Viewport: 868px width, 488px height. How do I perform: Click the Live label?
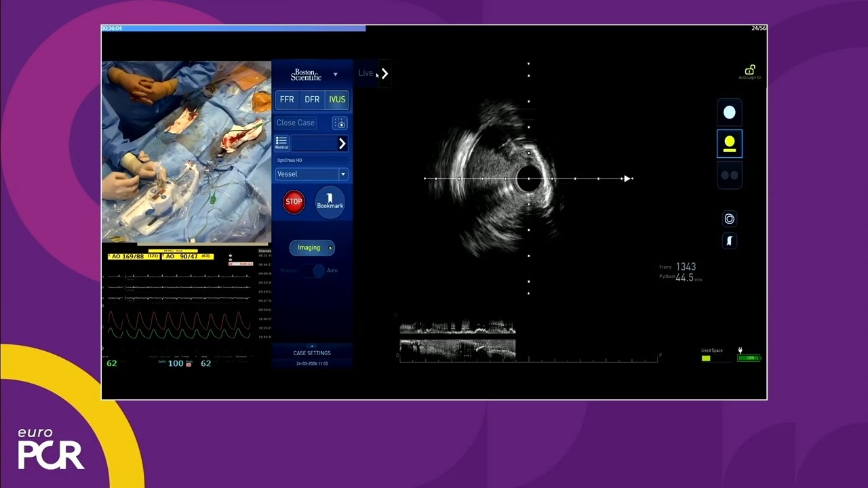(x=366, y=73)
